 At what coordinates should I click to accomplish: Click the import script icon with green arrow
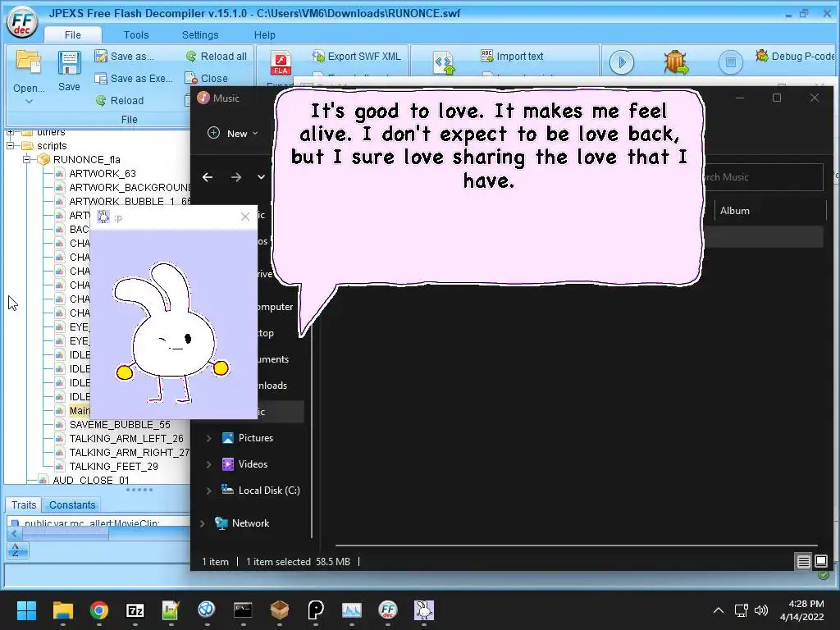(444, 62)
